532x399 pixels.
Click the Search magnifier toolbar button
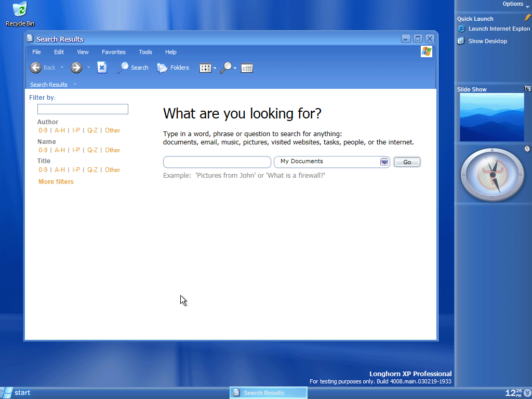click(132, 68)
